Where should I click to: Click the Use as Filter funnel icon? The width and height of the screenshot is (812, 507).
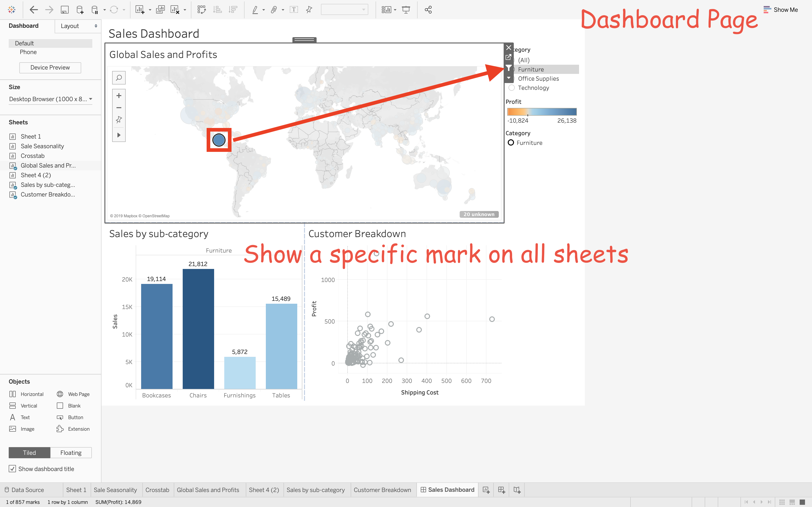(509, 68)
